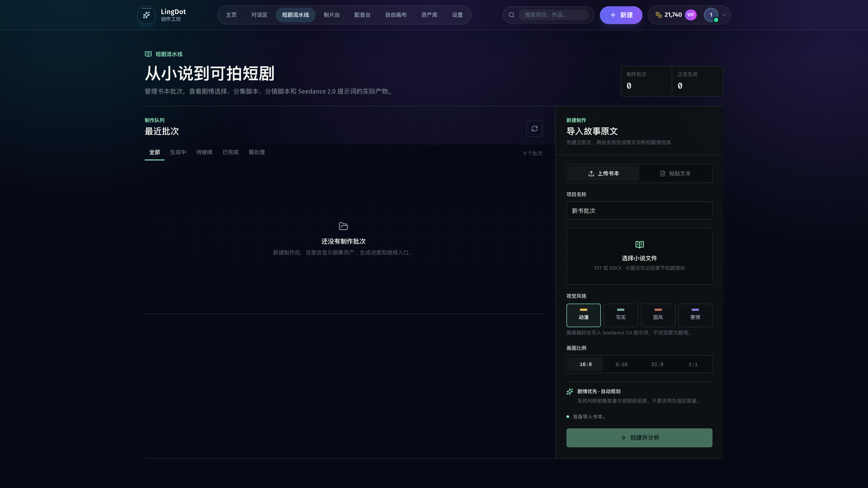The height and width of the screenshot is (488, 868).
Task: Open 制片台 from the nav bar
Action: point(332,15)
